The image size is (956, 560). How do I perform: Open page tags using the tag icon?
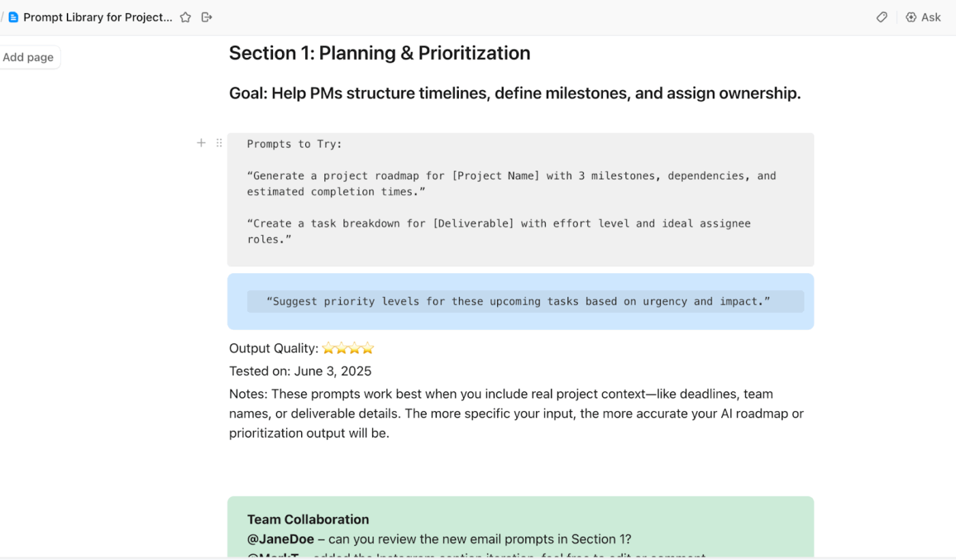click(882, 17)
